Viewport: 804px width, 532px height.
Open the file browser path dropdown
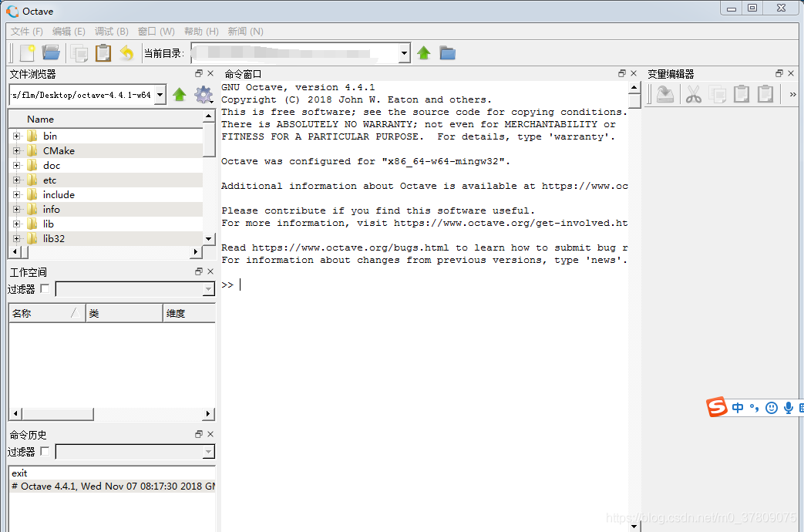point(160,94)
